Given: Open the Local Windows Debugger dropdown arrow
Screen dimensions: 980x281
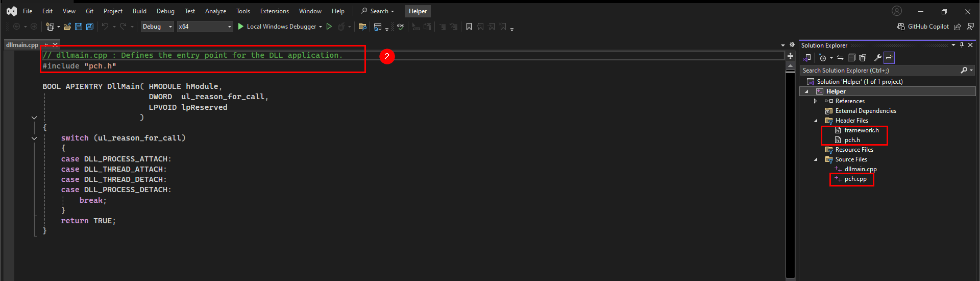Looking at the screenshot, I should [x=321, y=27].
